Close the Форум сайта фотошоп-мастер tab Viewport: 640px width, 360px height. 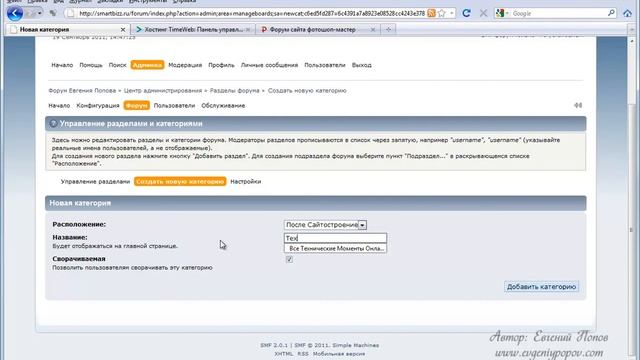pyautogui.click(x=373, y=29)
